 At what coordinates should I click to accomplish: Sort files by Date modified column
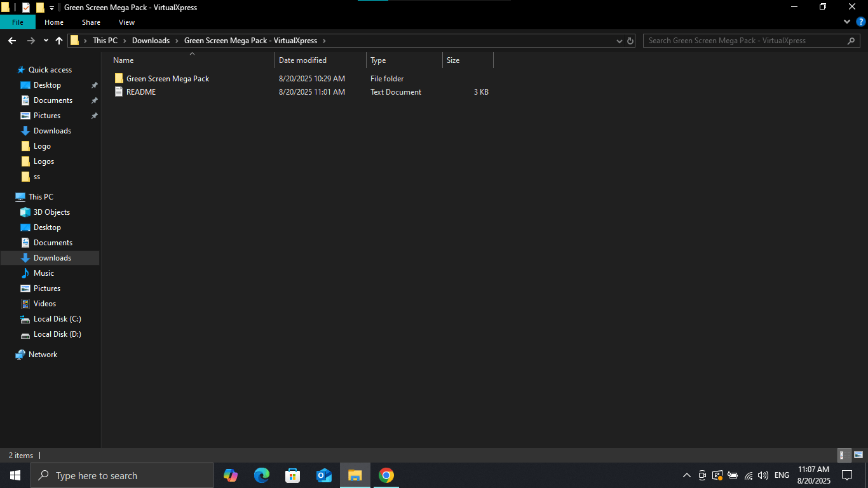(302, 60)
